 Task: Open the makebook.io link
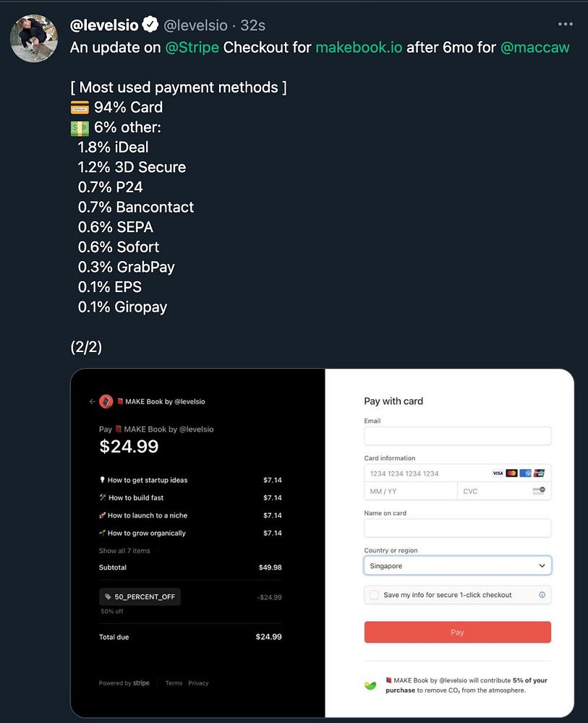pyautogui.click(x=359, y=48)
